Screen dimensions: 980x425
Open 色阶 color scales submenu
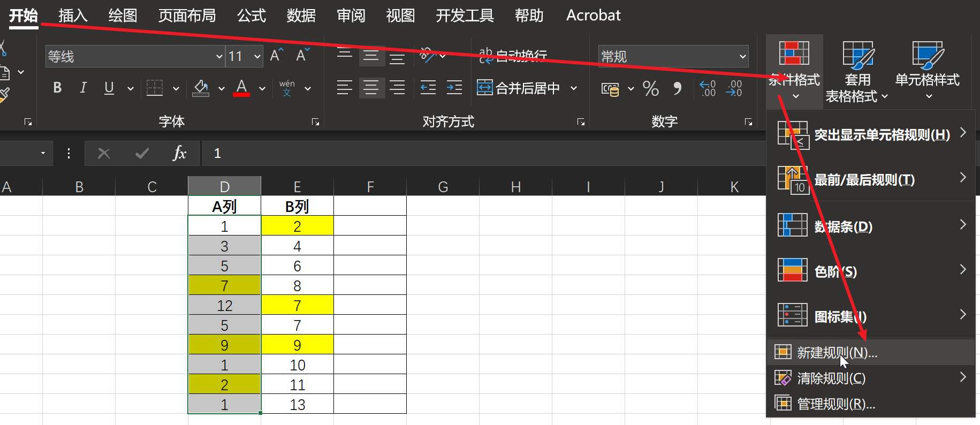coord(871,271)
